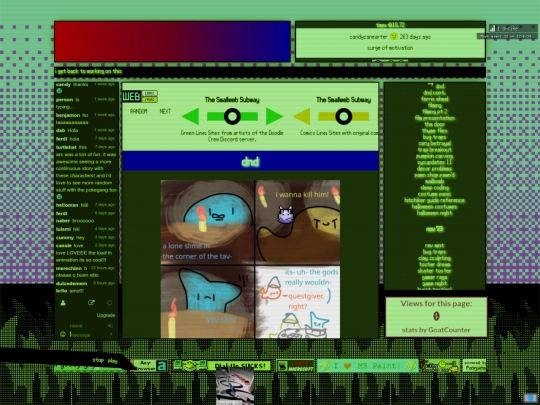The width and height of the screenshot is (540, 405).
Task: Click the Green Line circle station marker
Action: point(232,116)
